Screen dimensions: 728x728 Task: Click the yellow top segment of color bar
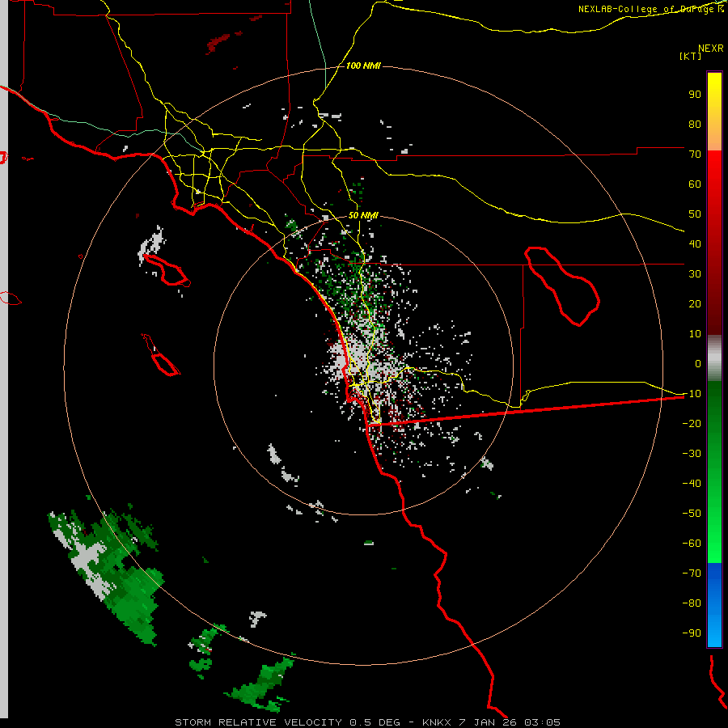coord(714,112)
